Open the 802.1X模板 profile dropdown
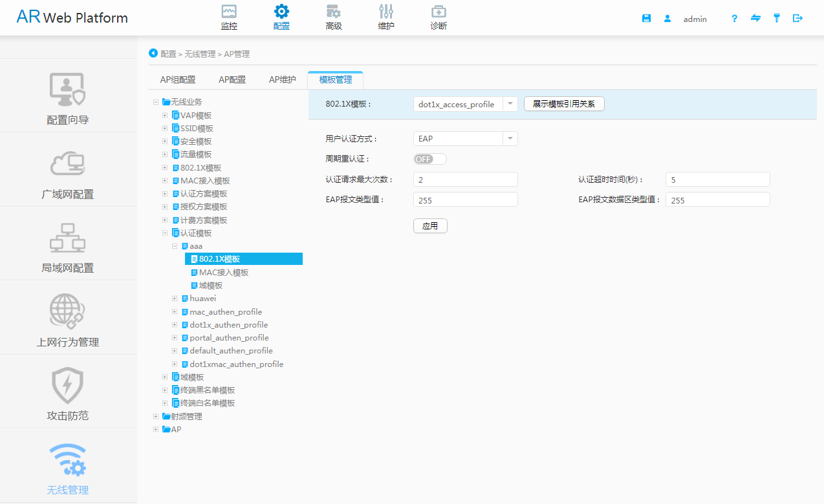The width and height of the screenshot is (824, 504). coord(510,104)
